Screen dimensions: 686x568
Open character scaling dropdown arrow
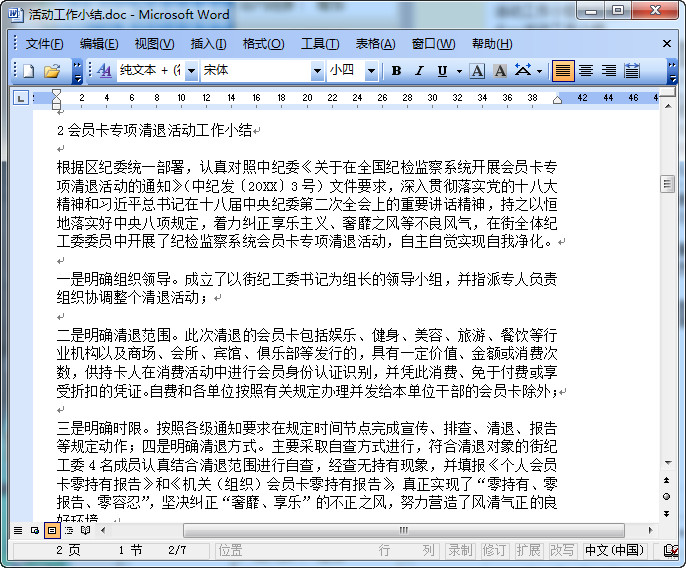click(539, 71)
